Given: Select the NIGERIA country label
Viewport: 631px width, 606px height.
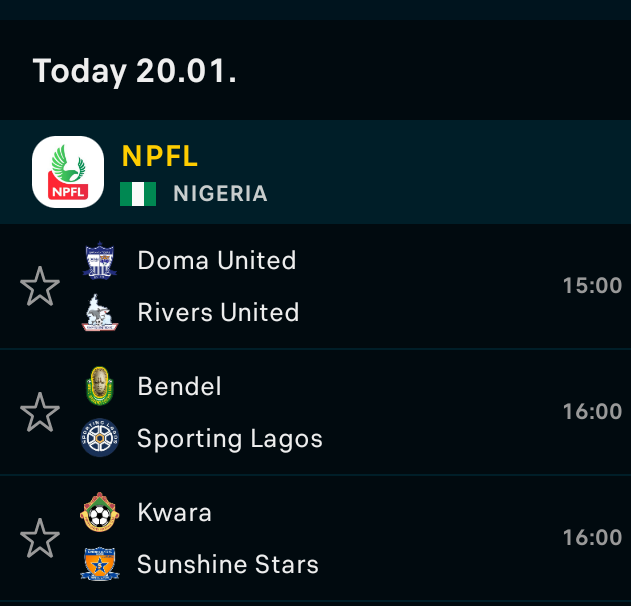Looking at the screenshot, I should [220, 194].
